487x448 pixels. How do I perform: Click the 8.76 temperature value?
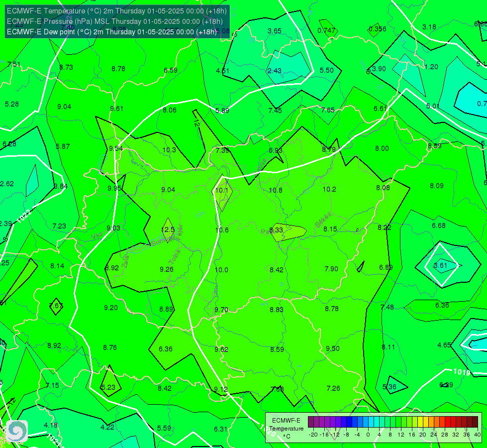[x=110, y=347]
